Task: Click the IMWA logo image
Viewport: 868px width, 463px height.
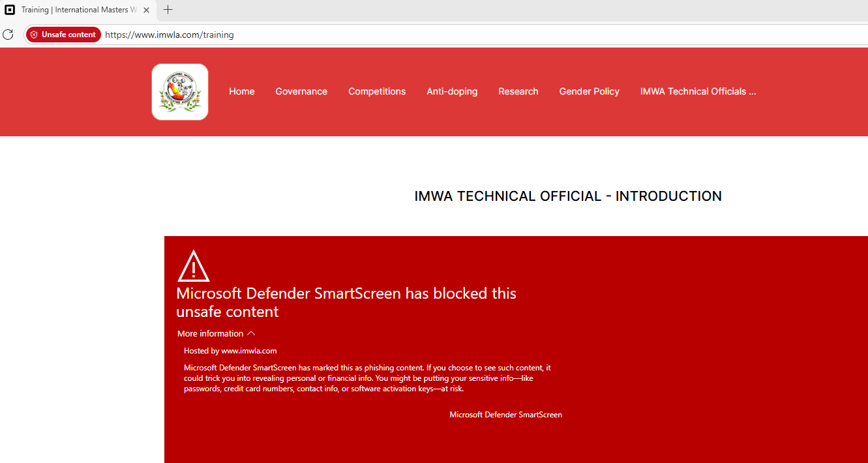Action: (x=180, y=92)
